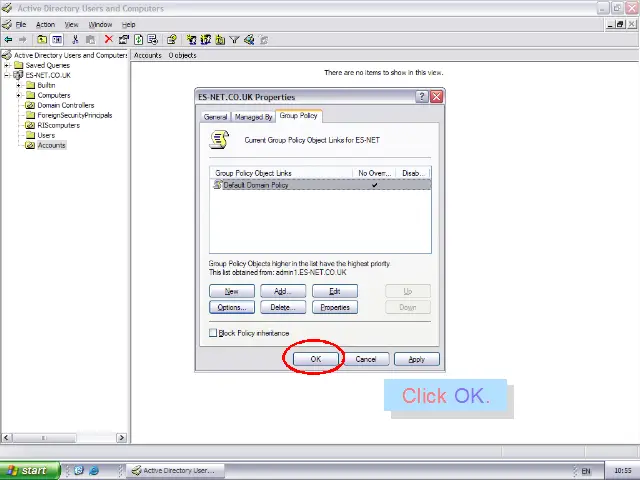The height and width of the screenshot is (480, 640).
Task: Toggle the Show/Hide console tree icon
Action: pos(57,40)
